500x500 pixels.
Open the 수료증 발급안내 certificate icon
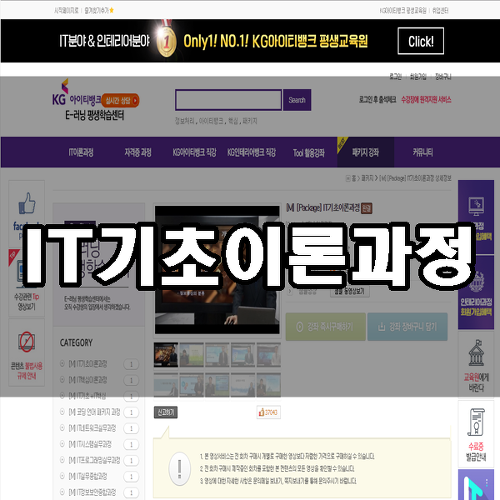point(476,422)
